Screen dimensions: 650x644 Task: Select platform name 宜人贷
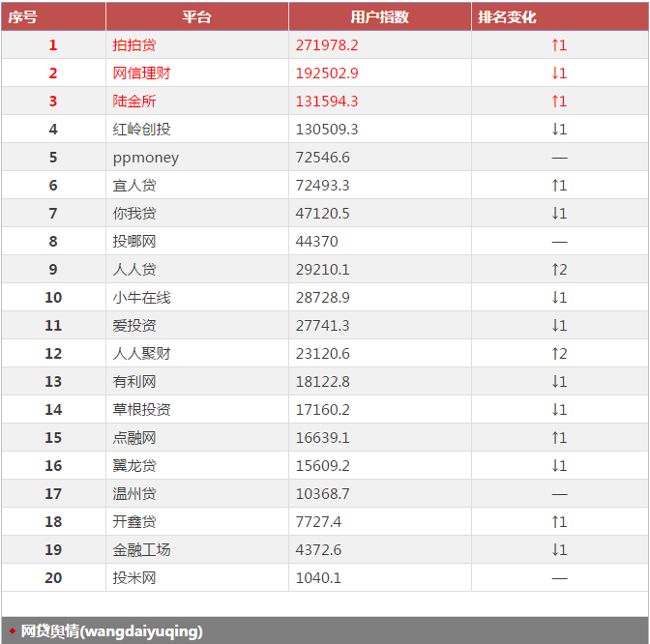(x=134, y=186)
